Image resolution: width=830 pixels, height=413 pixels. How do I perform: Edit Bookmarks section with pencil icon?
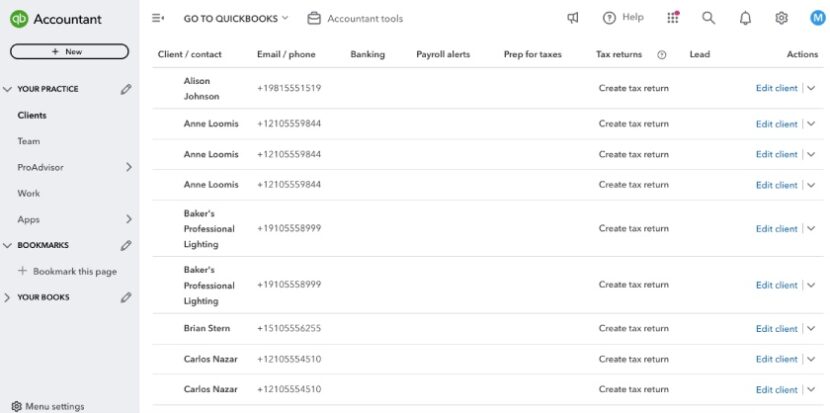click(x=126, y=245)
